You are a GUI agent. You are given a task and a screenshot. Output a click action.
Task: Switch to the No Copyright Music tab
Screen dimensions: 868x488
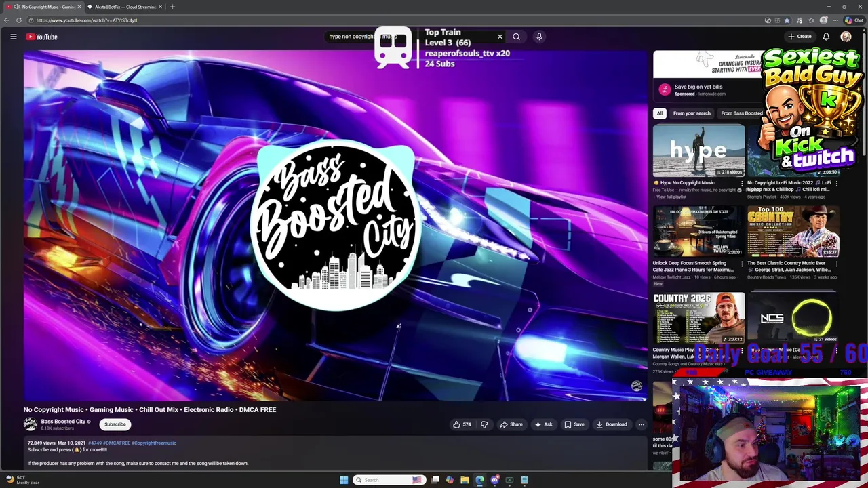(42, 7)
